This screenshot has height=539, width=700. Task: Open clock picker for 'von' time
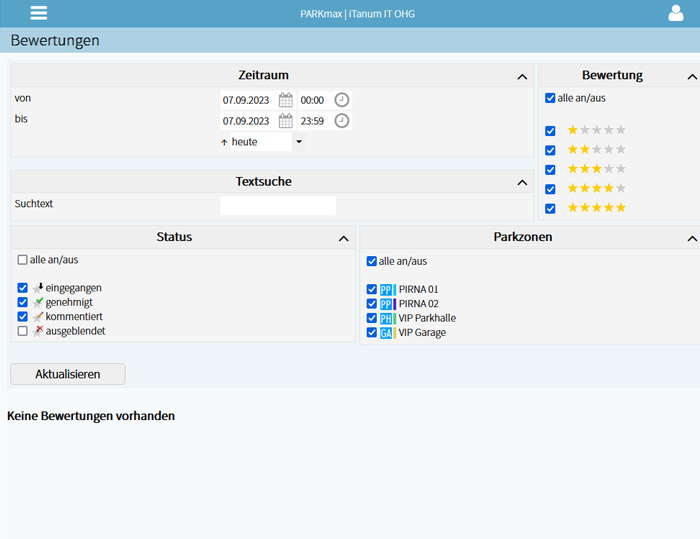(342, 100)
